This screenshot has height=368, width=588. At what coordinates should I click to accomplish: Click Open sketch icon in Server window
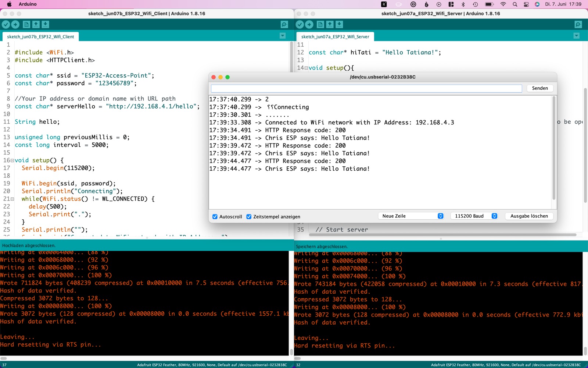click(330, 25)
